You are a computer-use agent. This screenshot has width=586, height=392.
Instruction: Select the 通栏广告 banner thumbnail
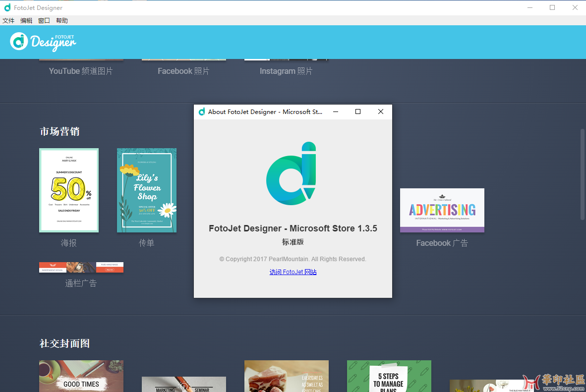(x=81, y=267)
